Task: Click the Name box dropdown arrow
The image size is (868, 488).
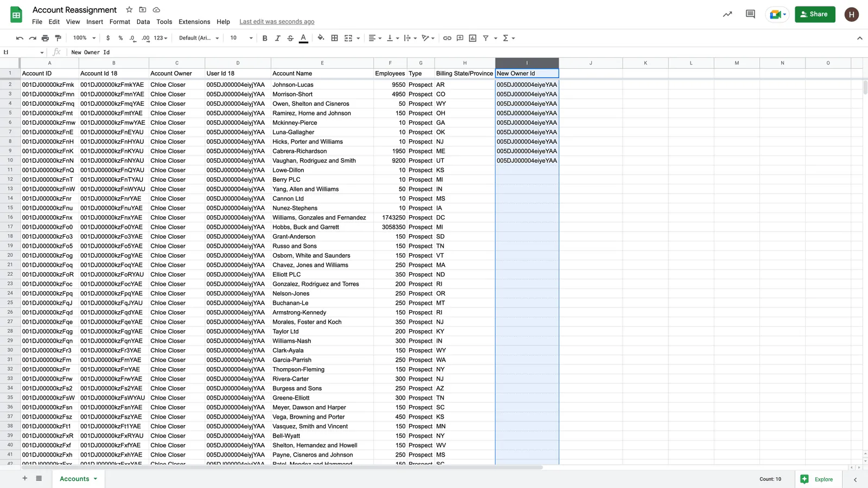Action: click(x=42, y=53)
